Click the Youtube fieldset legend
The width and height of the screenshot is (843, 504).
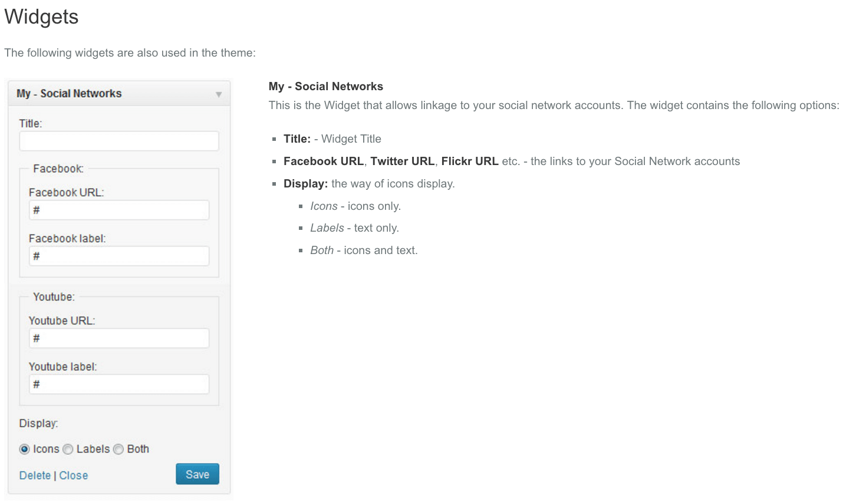pos(54,297)
